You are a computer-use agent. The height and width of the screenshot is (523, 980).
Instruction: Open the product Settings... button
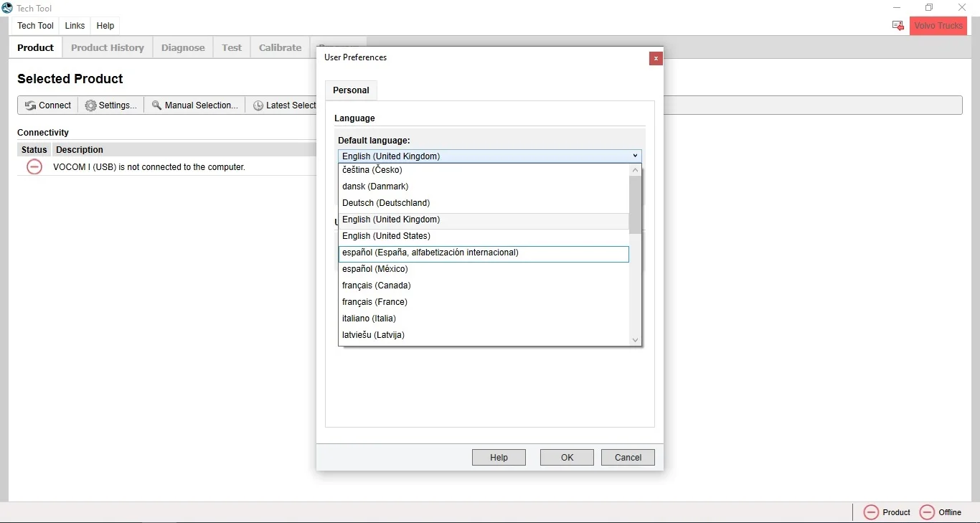(x=111, y=105)
